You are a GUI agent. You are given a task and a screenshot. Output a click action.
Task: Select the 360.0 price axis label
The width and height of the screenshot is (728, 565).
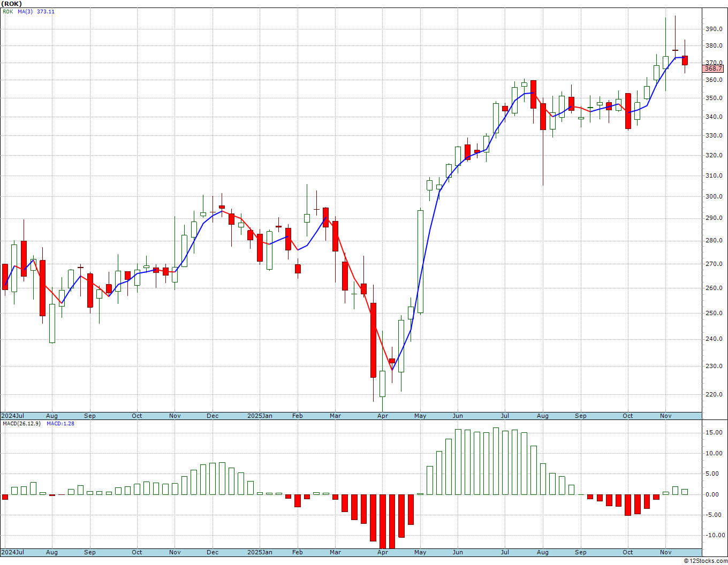(714, 80)
